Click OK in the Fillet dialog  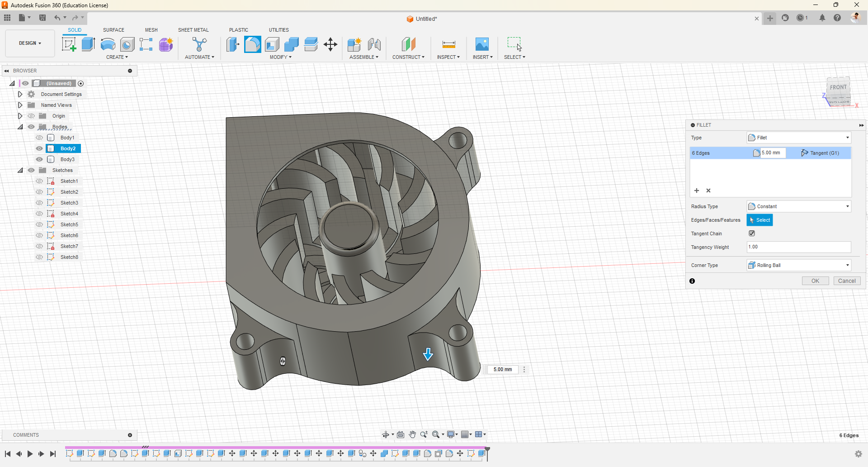pyautogui.click(x=815, y=281)
